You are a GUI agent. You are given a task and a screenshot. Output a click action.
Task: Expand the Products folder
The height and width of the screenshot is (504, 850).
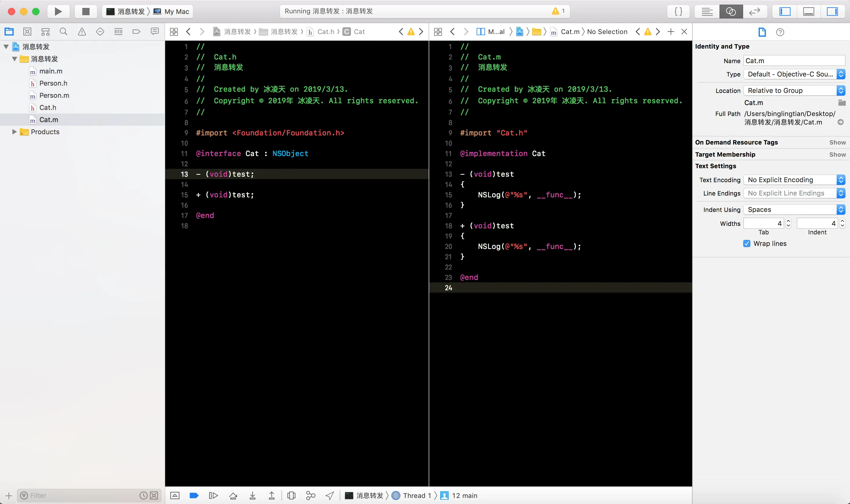[x=14, y=132]
